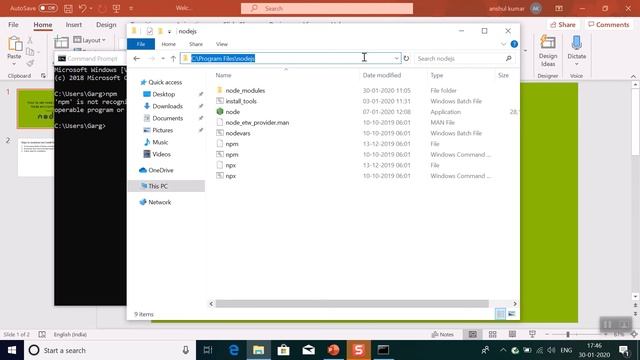Screen dimensions: 640x360
Task: Open the File tab in File Explorer
Action: coord(141,44)
